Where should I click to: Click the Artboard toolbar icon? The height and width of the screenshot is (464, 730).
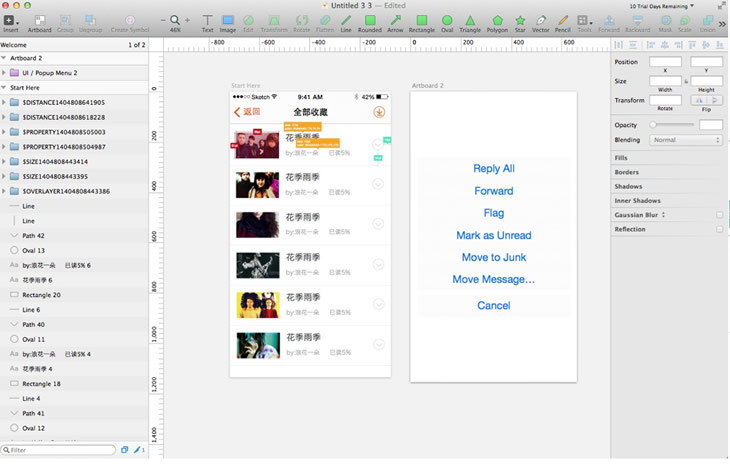coord(40,23)
